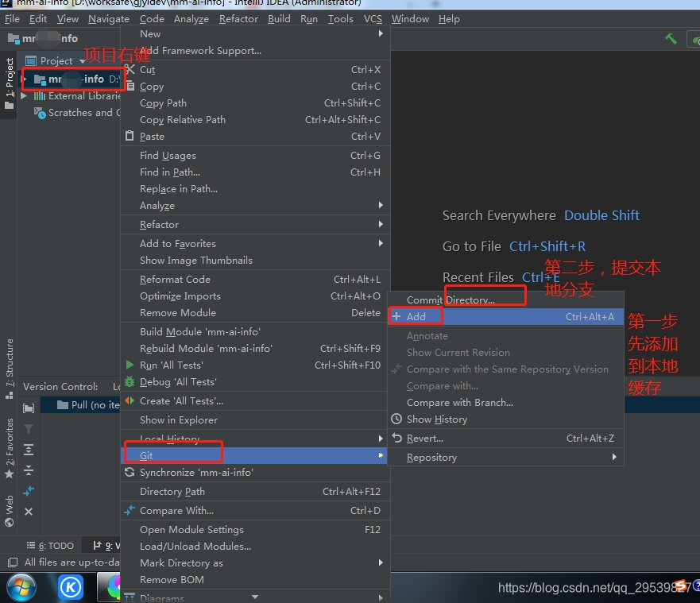Select Reformat Code

pyautogui.click(x=253, y=279)
